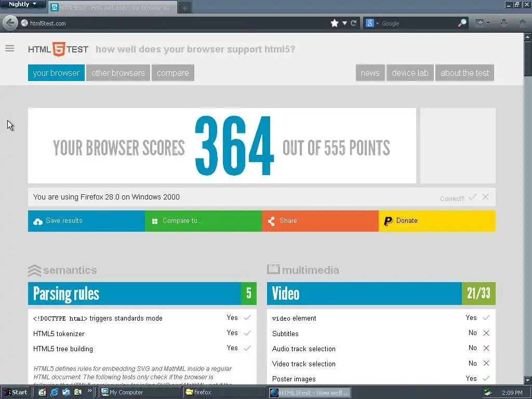Bookmark this page with the star icon
Screen dimensions: 532x399
[335, 23]
